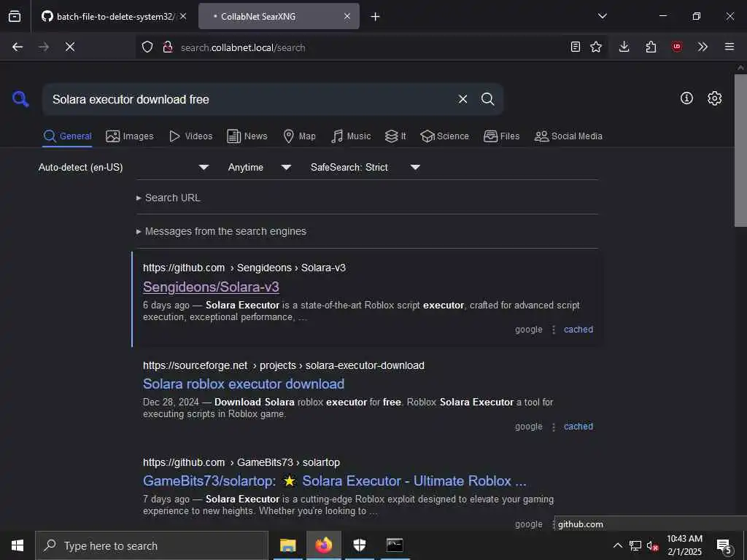Switch to the Images category
747x560 pixels.
click(x=130, y=136)
